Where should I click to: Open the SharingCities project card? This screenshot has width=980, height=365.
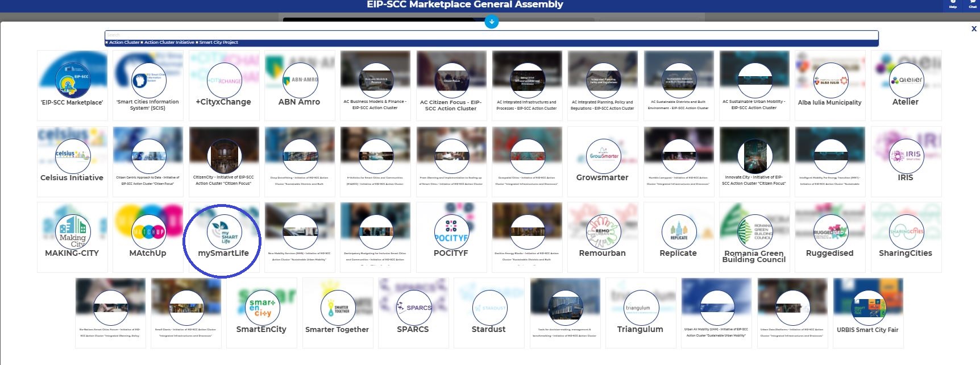(906, 237)
